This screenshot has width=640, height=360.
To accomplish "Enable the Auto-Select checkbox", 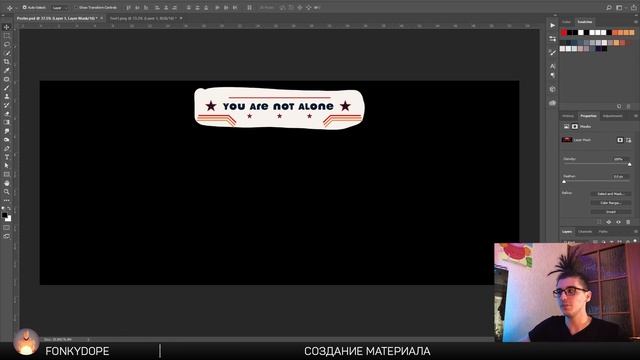I will tap(24, 7).
